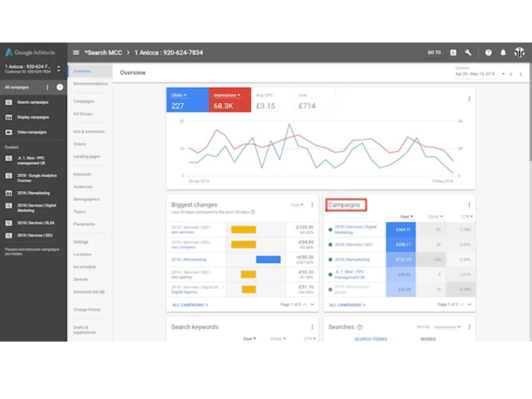
Task: Select Video campaigns in the sidebar
Action: (33, 132)
